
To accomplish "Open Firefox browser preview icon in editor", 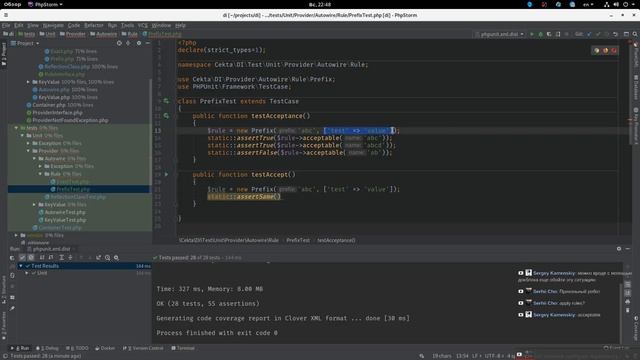I will click(605, 51).
